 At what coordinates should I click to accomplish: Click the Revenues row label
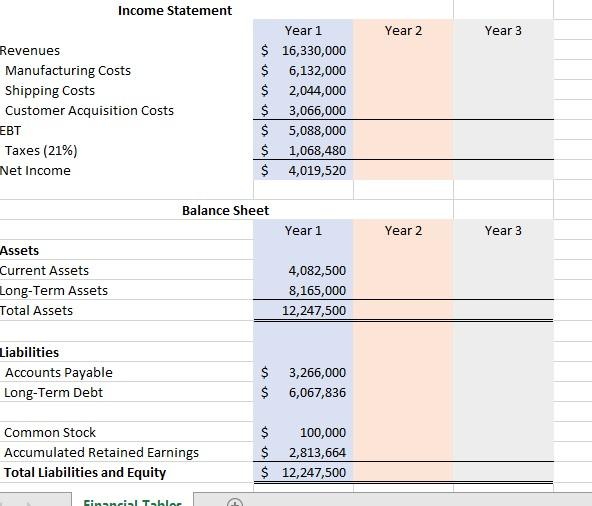click(x=30, y=51)
